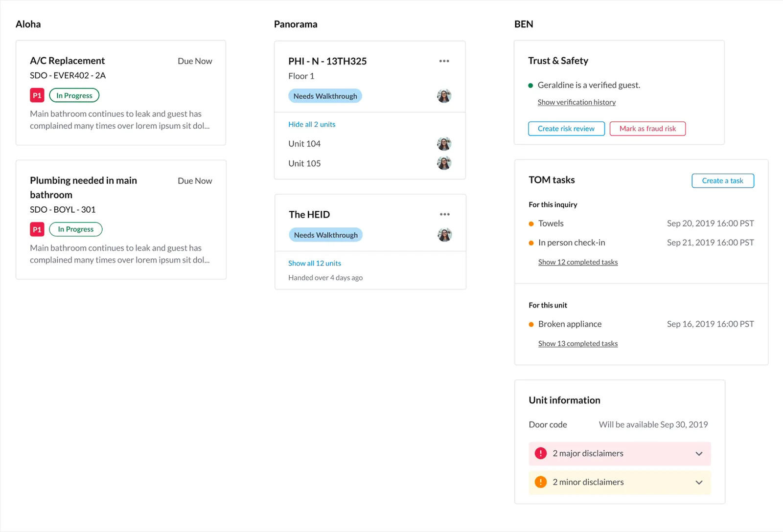The image size is (783, 532).
Task: Select the Unit 105 row
Action: 369,163
